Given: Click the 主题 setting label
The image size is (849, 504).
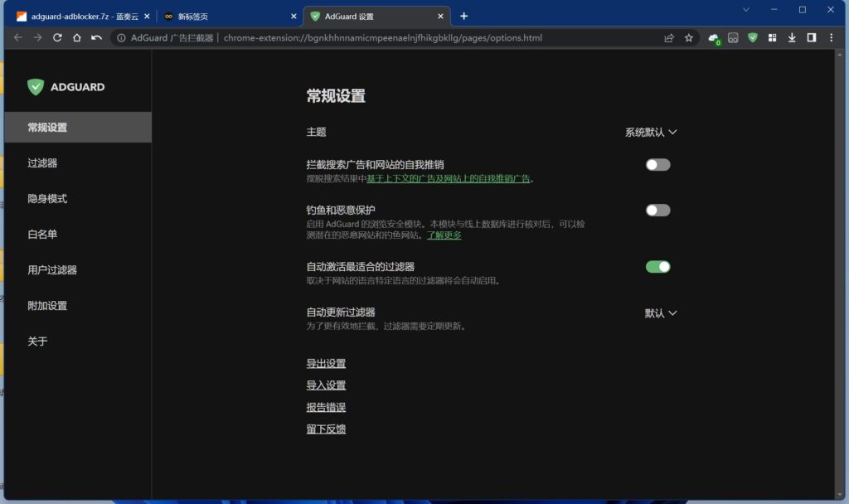Looking at the screenshot, I should coord(316,132).
